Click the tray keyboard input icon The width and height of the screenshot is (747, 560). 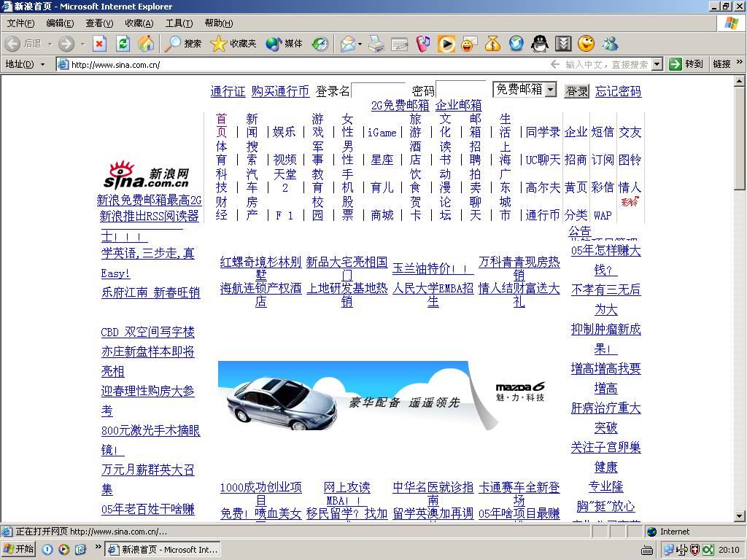click(647, 551)
